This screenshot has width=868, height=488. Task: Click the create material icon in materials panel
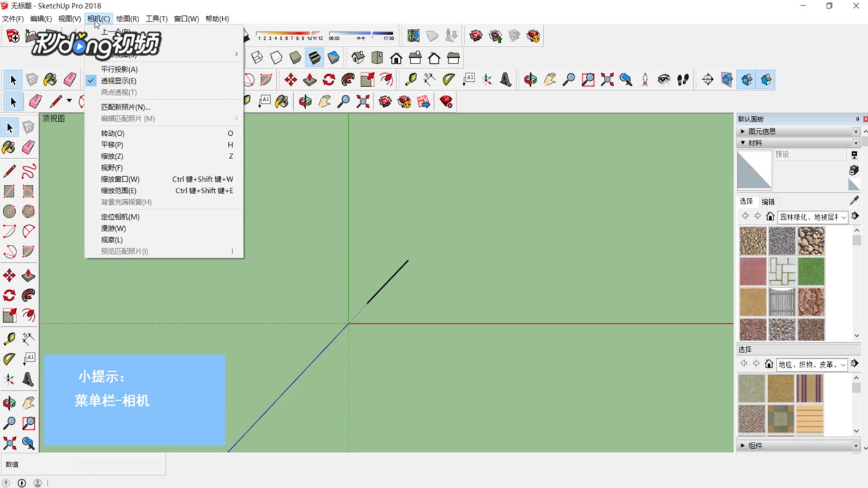(x=854, y=170)
